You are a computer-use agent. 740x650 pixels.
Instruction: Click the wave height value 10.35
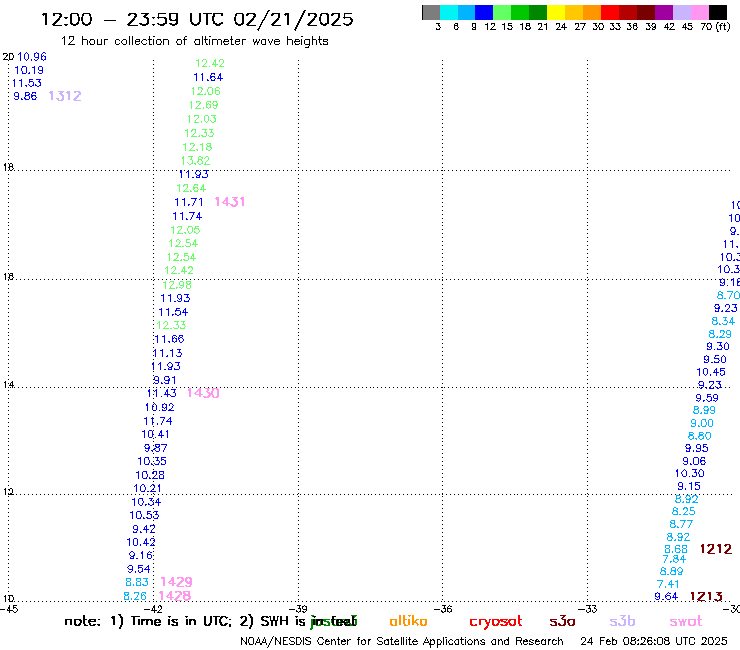pos(152,462)
